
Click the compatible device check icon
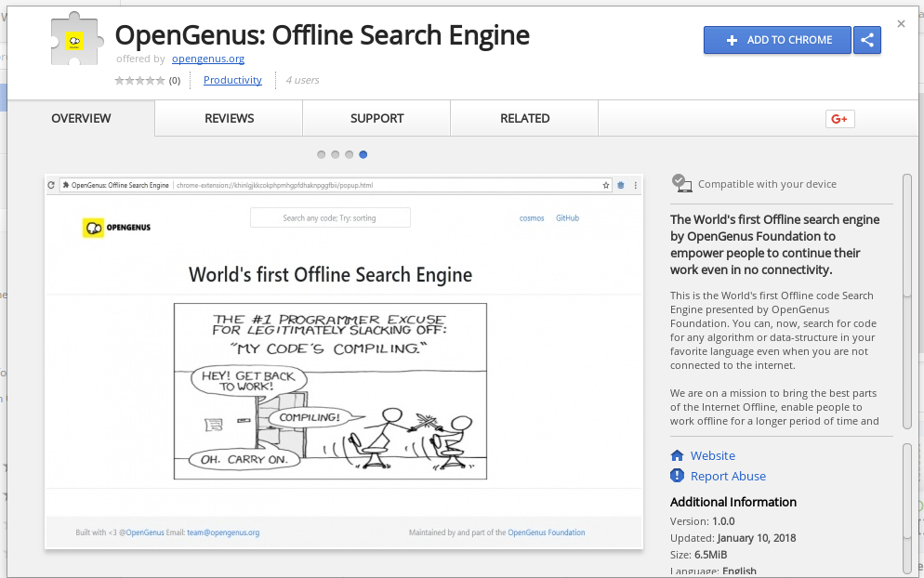pyautogui.click(x=681, y=183)
